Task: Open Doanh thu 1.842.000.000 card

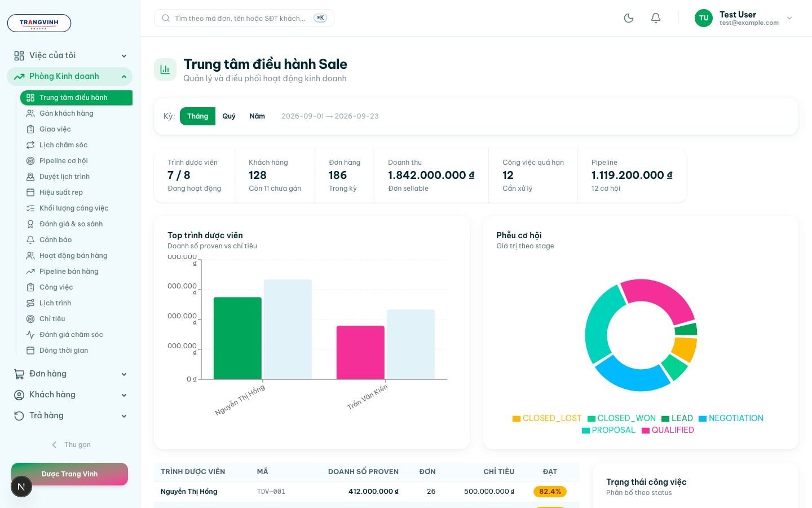Action: pos(431,176)
